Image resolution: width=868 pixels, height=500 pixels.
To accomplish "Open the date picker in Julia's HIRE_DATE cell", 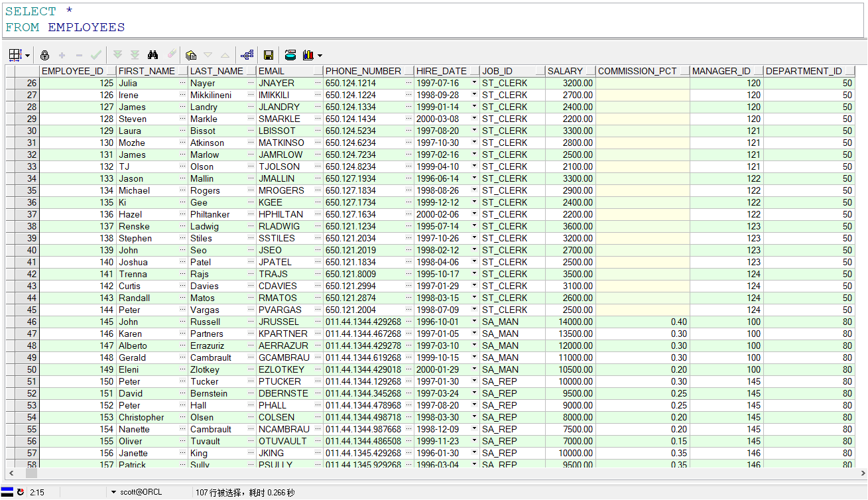I will click(x=473, y=83).
